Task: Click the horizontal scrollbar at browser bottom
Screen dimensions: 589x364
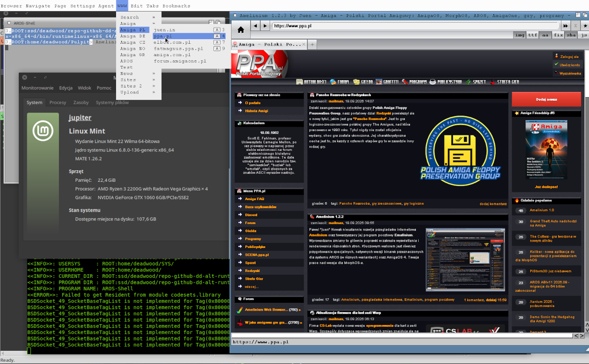Action: [x=402, y=336]
